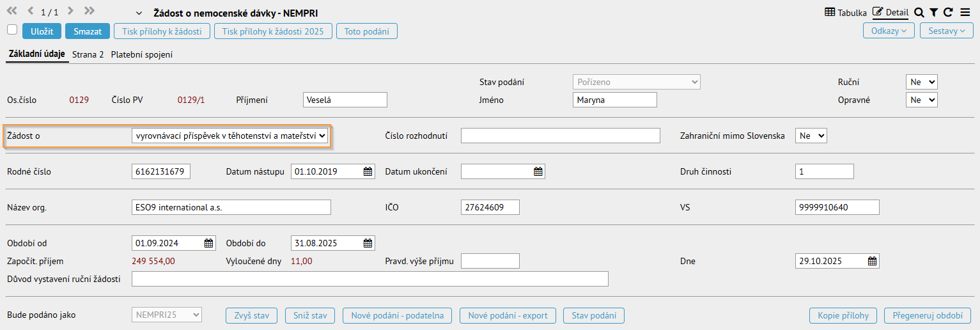
Task: Click the Zvyš stav button
Action: (251, 315)
